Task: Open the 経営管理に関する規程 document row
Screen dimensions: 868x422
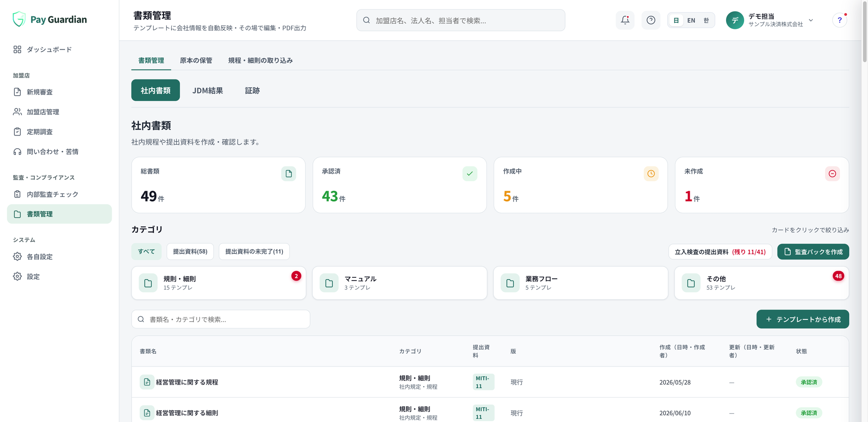Action: [490, 382]
